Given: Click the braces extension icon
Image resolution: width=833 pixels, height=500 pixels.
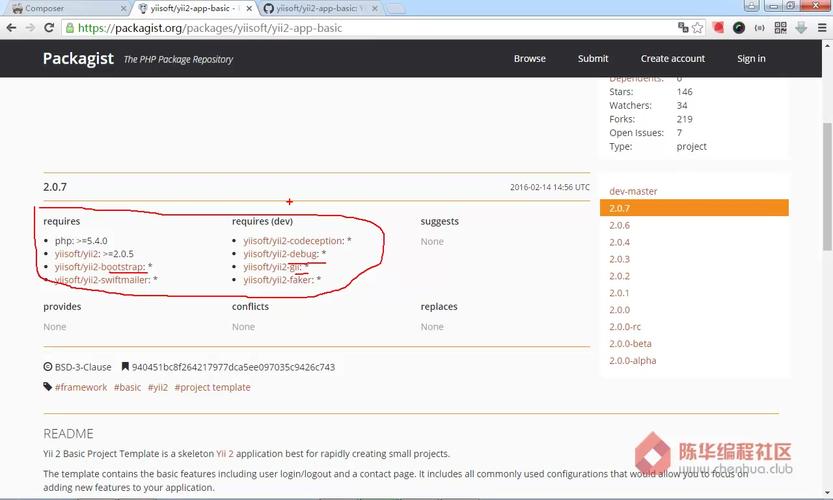Looking at the screenshot, I should [760, 28].
